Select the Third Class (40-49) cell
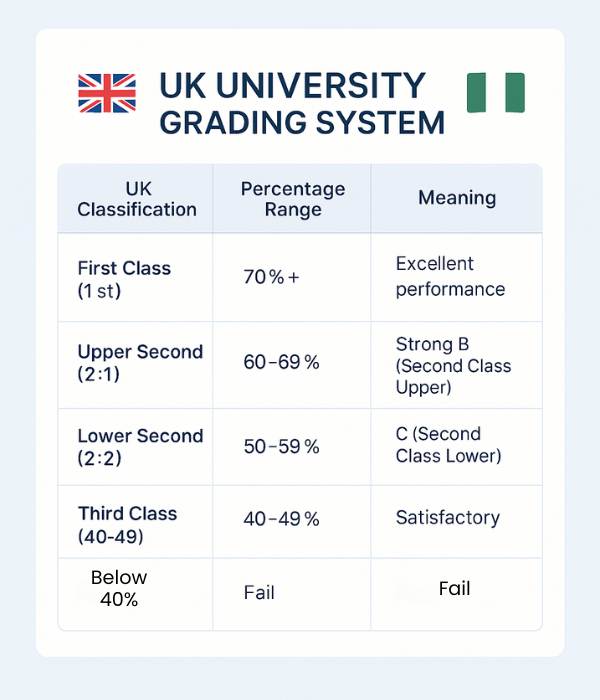Image resolution: width=600 pixels, height=700 pixels. click(x=127, y=524)
